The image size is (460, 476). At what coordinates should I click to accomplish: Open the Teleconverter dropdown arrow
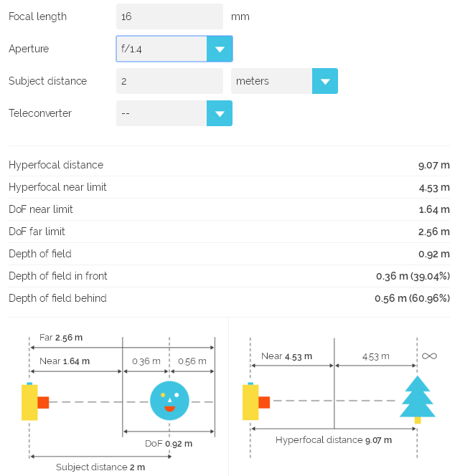coord(220,113)
